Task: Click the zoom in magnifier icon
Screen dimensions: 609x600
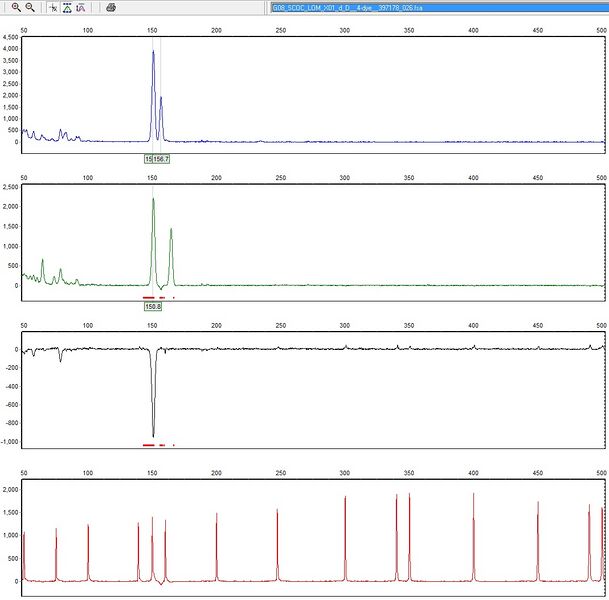Action: (x=16, y=7)
